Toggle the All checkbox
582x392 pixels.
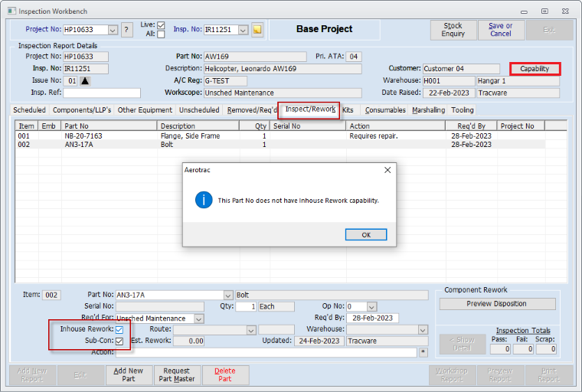pyautogui.click(x=161, y=34)
